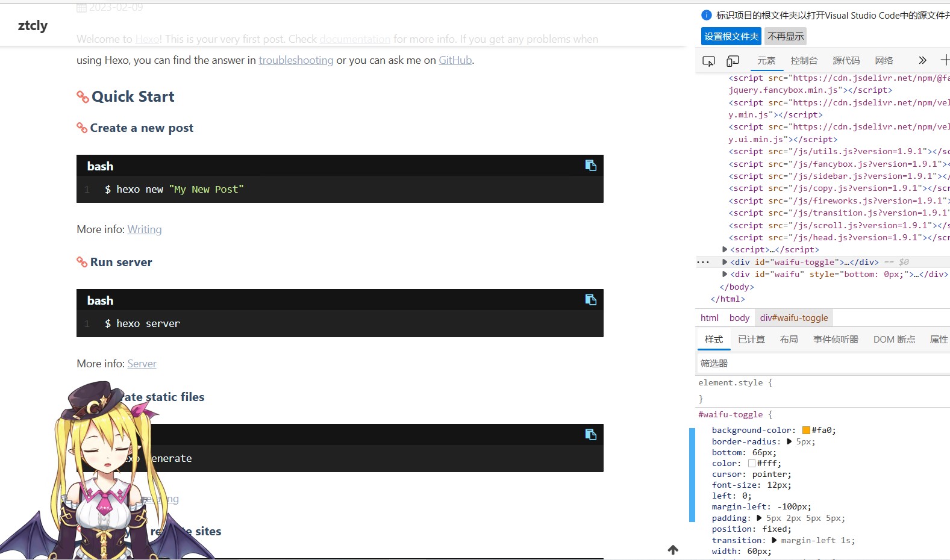Expand the padding shorthand property

coord(759,518)
